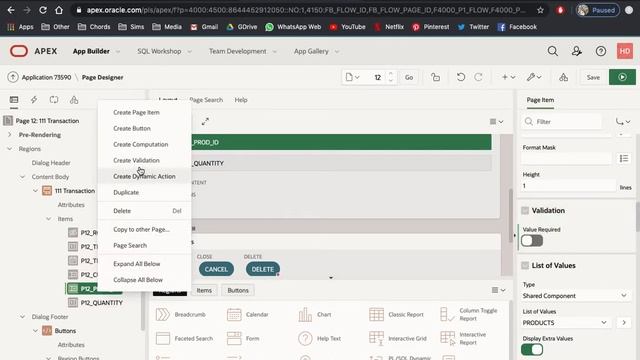Select the Interactive Grid region in gallery
Screen dimensions: 640x360
coord(398,338)
